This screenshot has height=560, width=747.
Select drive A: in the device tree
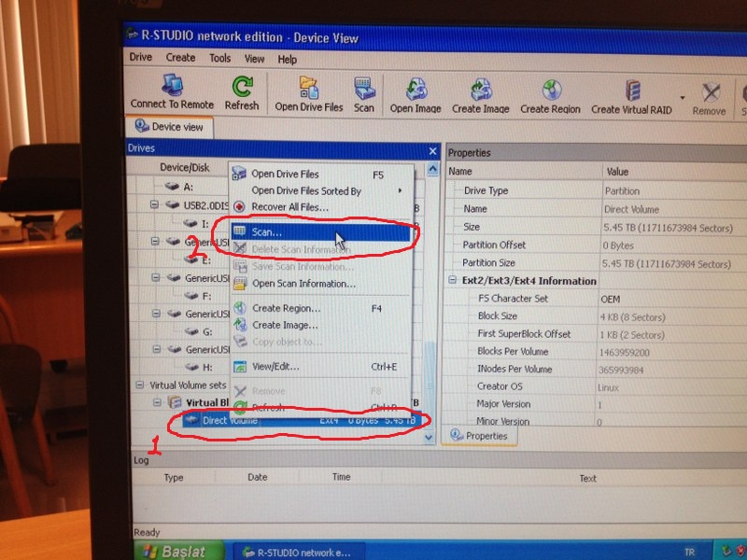coord(179,187)
